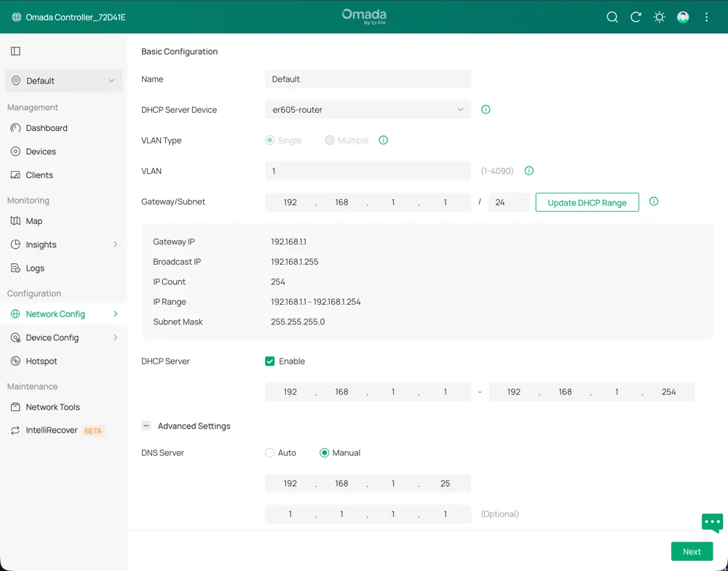728x571 pixels.
Task: Expand the Device Config submenu chevron
Action: click(115, 338)
